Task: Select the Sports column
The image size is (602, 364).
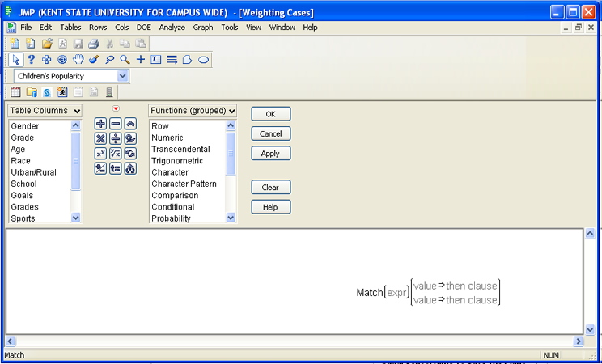Action: pyautogui.click(x=23, y=218)
